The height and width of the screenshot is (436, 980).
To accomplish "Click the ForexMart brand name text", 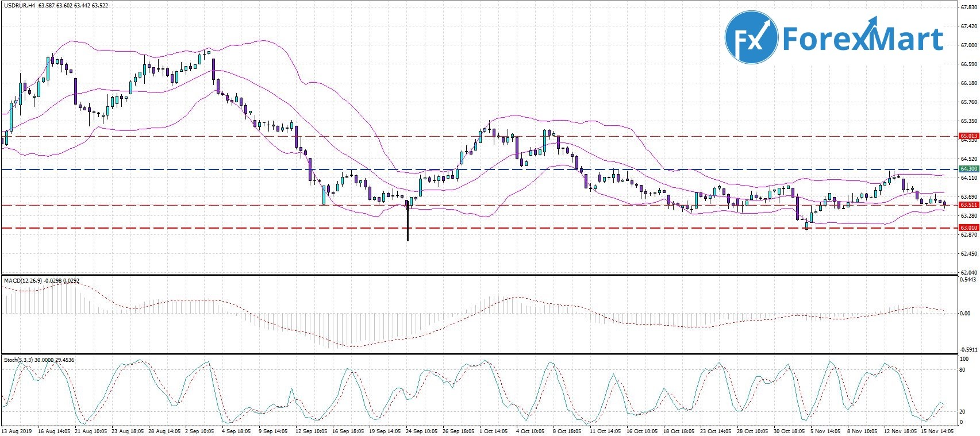I will (862, 39).
